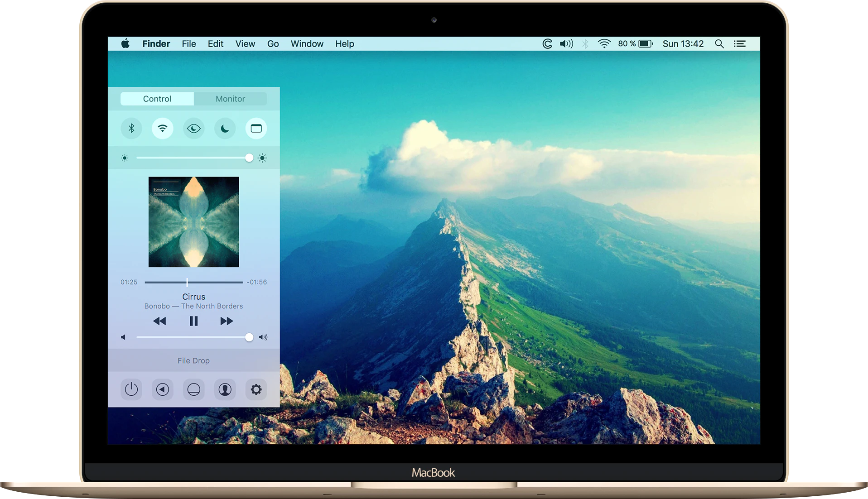Click the power button icon
Screen dimensions: 868x499
pos(131,389)
